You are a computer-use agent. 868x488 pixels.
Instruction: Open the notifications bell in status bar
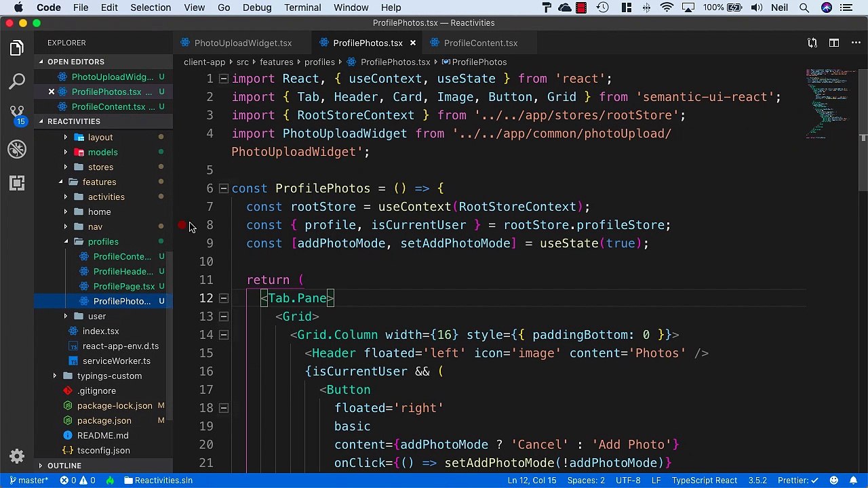click(854, 481)
